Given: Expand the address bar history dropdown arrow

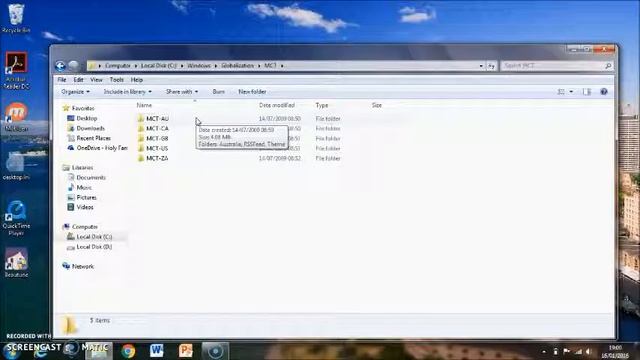Looking at the screenshot, I should [x=481, y=66].
